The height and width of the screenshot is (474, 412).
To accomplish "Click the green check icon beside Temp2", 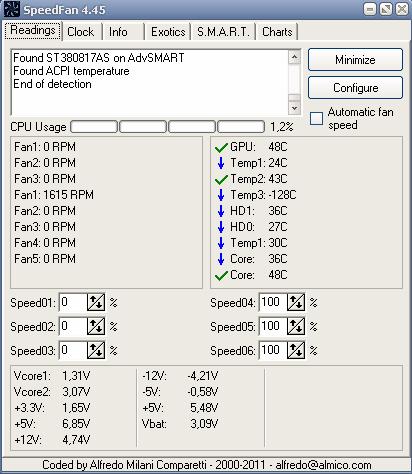I will pyautogui.click(x=221, y=179).
